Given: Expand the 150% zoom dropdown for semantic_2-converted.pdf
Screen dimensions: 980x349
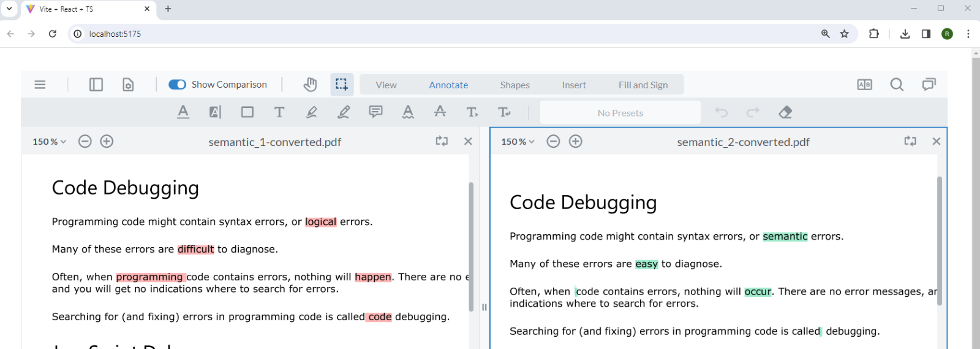Looking at the screenshot, I should click(518, 142).
